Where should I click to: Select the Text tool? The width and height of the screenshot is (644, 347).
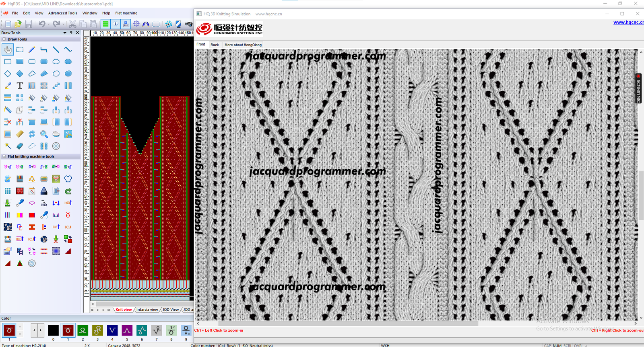(x=20, y=86)
